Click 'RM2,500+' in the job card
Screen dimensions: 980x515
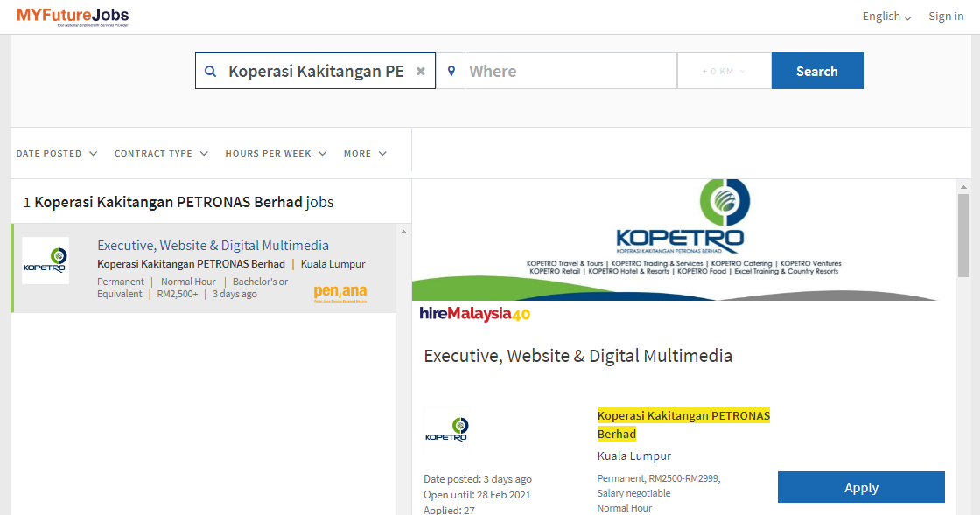click(x=178, y=294)
